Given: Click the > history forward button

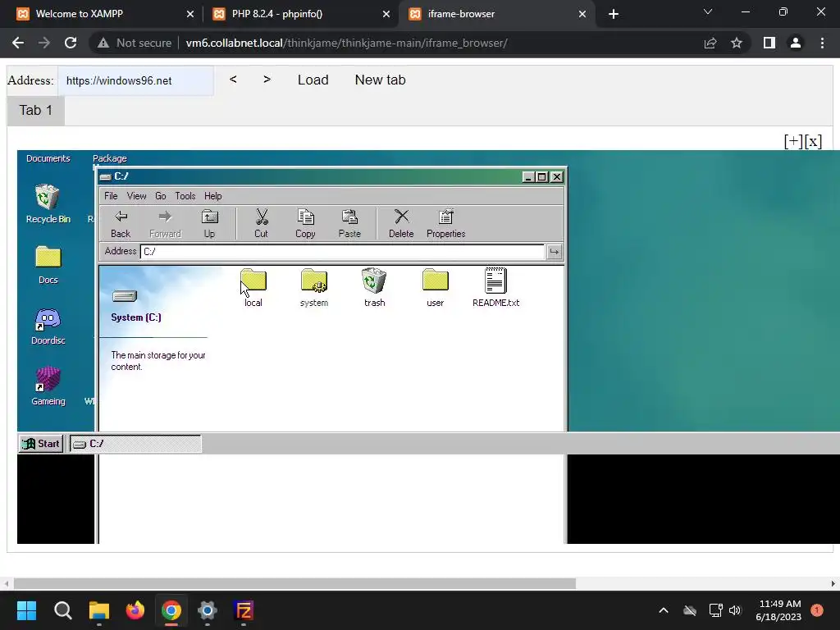Looking at the screenshot, I should click(267, 80).
